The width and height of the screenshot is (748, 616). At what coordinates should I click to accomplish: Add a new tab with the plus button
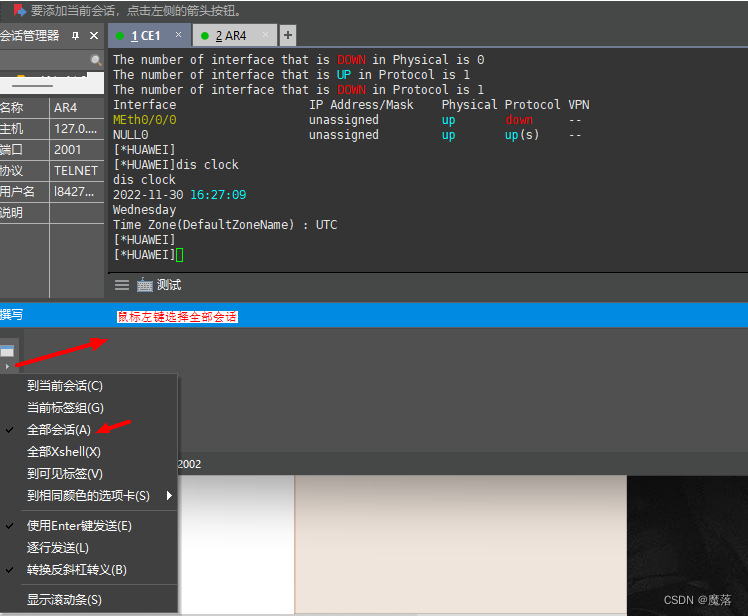tap(288, 35)
